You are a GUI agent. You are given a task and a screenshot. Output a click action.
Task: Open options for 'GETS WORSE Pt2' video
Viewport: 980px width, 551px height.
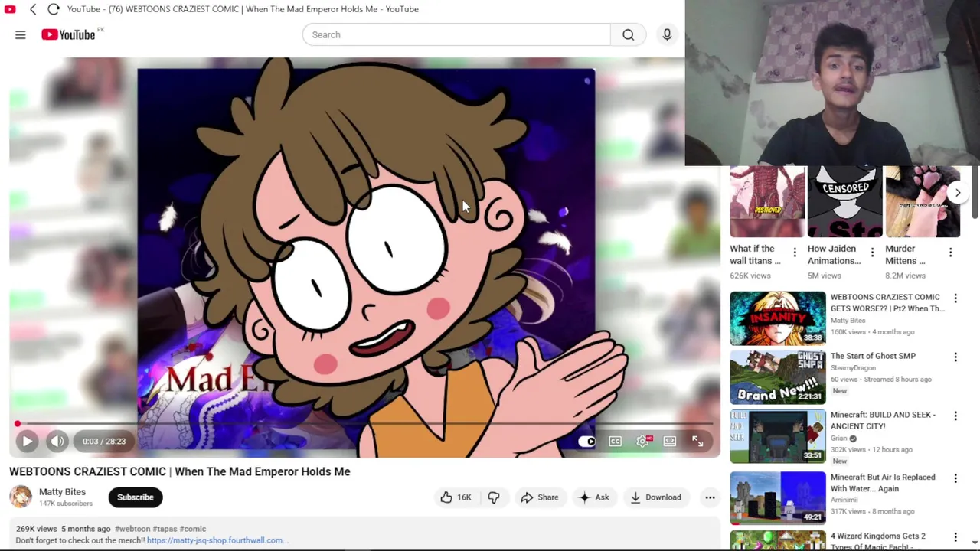[x=955, y=298]
